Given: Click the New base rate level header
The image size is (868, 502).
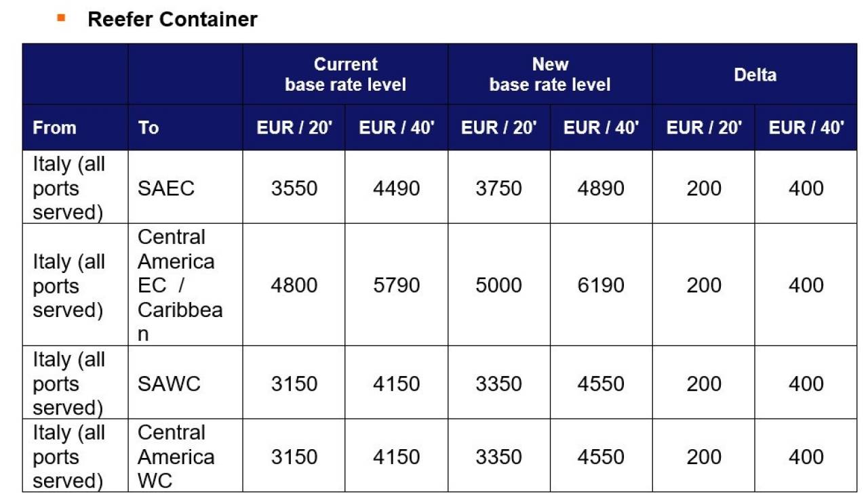Looking at the screenshot, I should [550, 75].
